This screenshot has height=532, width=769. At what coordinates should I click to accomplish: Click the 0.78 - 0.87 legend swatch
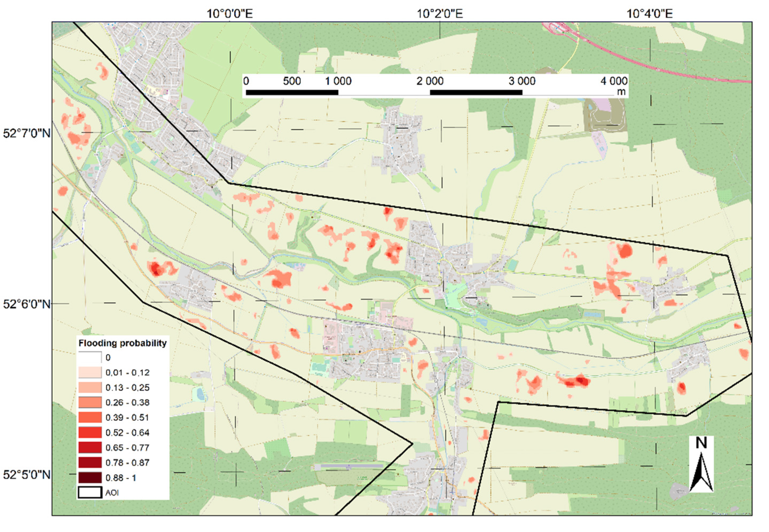point(90,462)
